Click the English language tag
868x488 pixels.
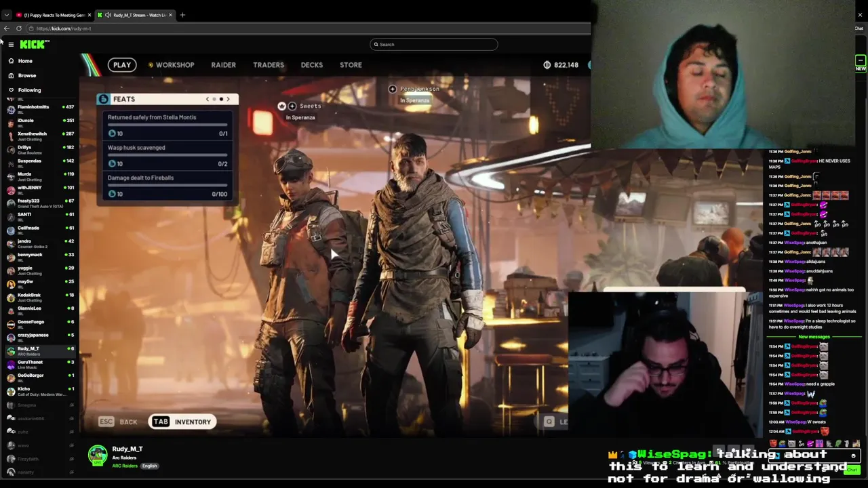[149, 466]
